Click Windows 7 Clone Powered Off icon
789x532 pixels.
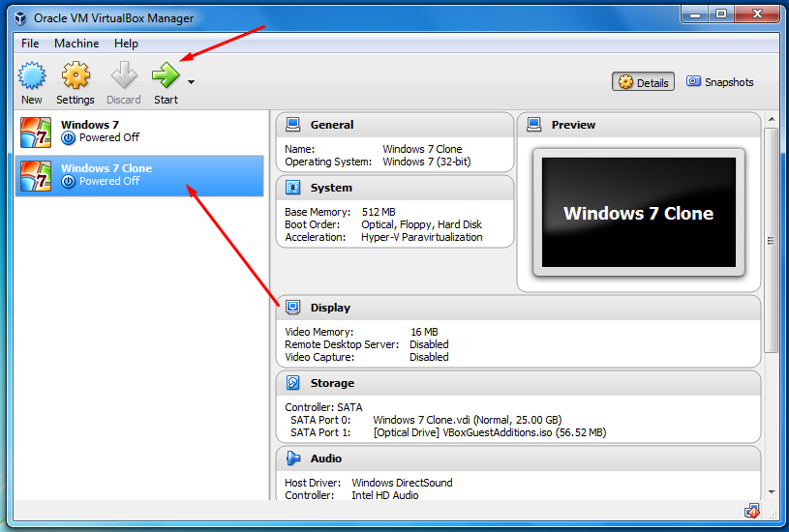69,182
